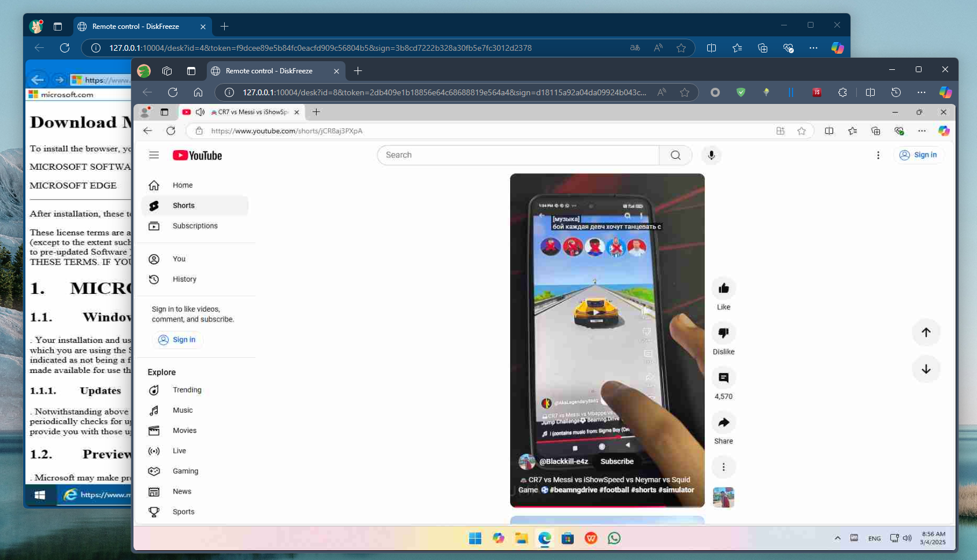
Task: Open Music under Explore
Action: (x=195, y=410)
